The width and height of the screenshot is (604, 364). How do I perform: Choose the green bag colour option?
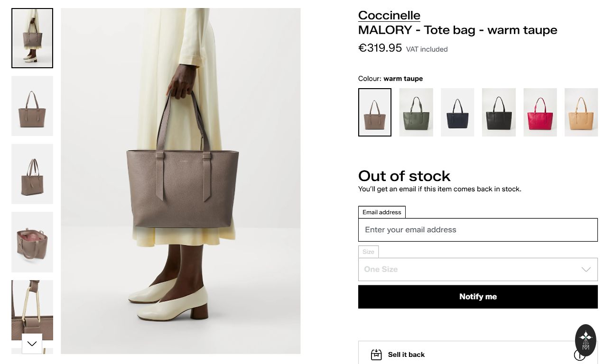pos(416,112)
